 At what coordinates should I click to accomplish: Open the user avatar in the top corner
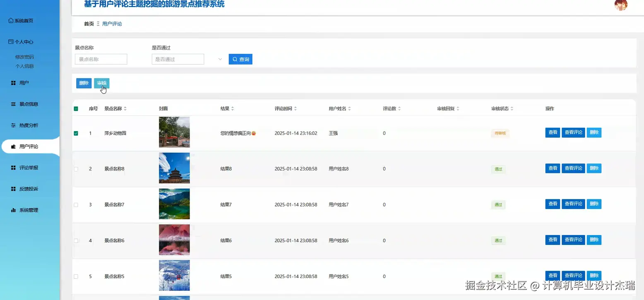(x=620, y=6)
